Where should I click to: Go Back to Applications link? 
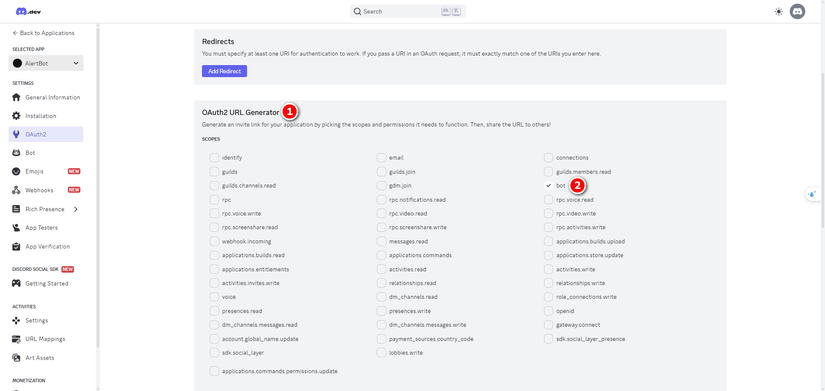[x=44, y=33]
